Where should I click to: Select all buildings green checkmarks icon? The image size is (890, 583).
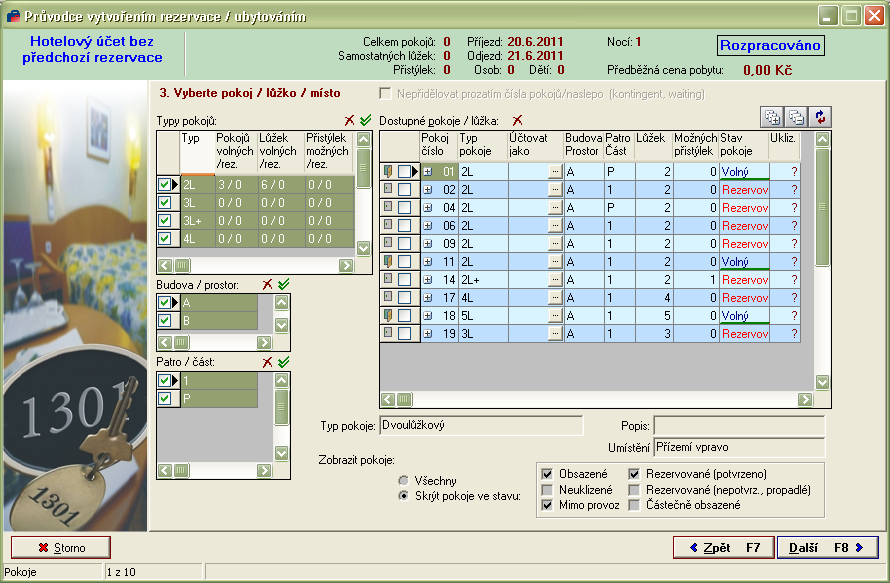[284, 284]
